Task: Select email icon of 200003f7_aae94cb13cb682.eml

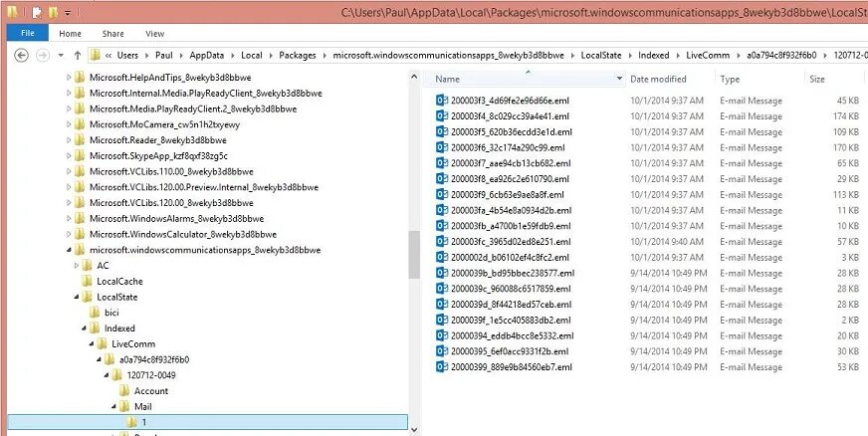Action: pyautogui.click(x=441, y=163)
